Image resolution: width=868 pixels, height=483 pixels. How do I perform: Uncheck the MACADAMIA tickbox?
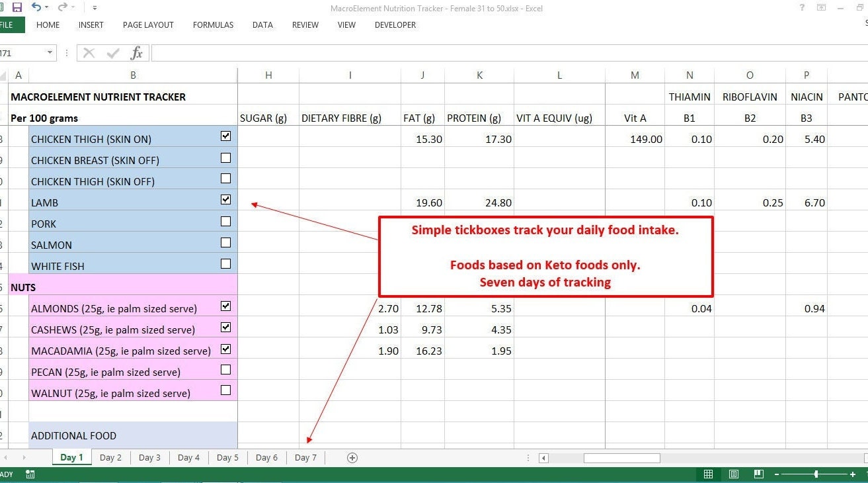pos(225,348)
